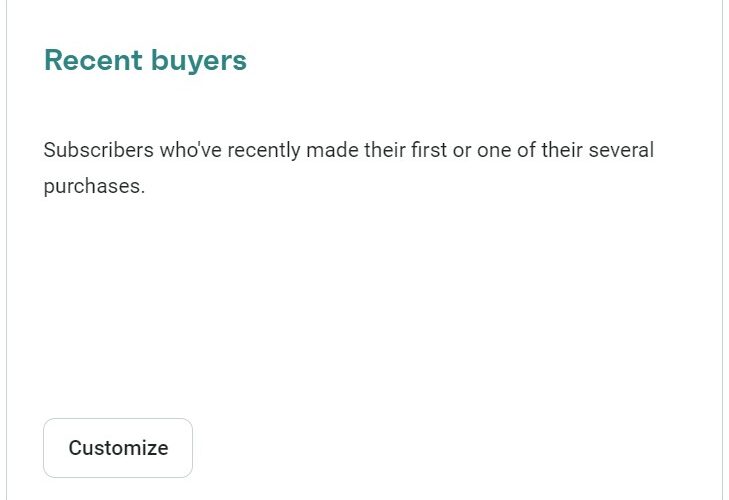Image resolution: width=729 pixels, height=500 pixels.
Task: Click the word "purchases." in the description
Action: point(94,187)
